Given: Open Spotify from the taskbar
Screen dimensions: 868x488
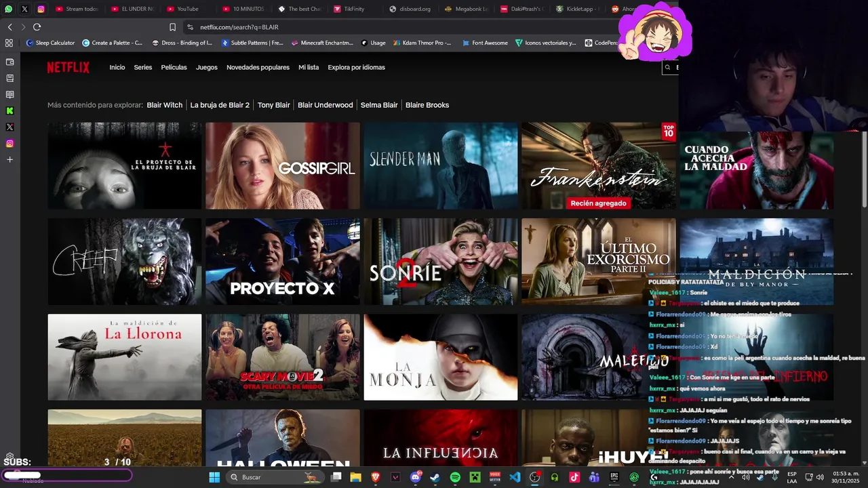Looking at the screenshot, I should (455, 477).
